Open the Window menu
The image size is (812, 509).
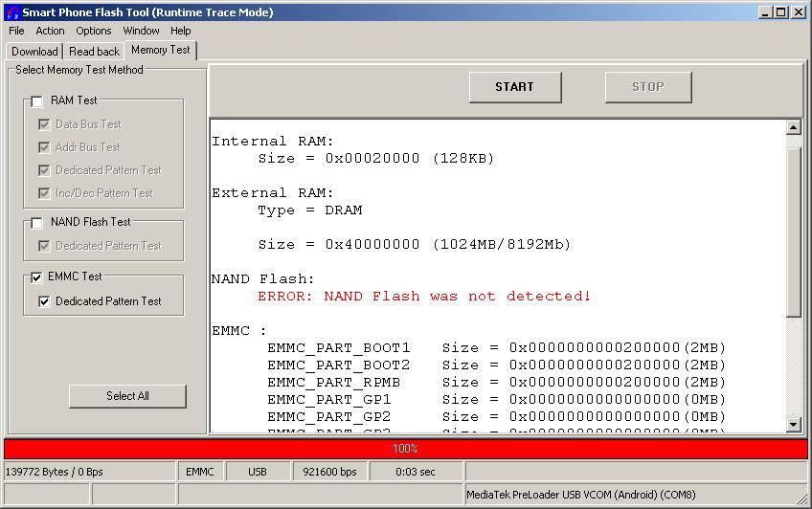141,31
